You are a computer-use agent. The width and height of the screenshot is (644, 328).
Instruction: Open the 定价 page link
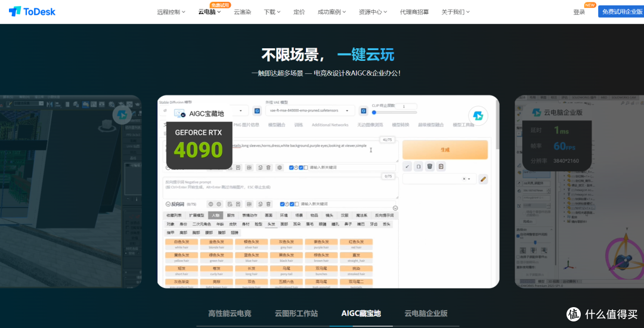tap(299, 12)
